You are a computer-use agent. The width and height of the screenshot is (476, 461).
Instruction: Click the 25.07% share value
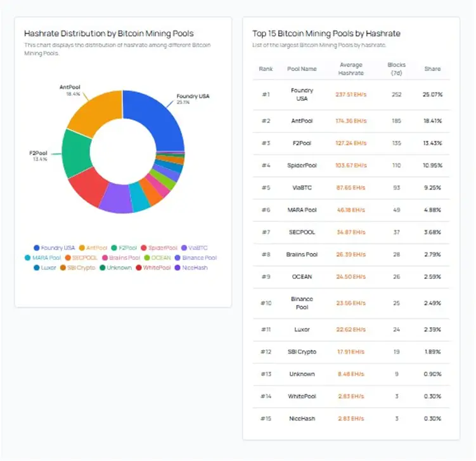(x=433, y=94)
